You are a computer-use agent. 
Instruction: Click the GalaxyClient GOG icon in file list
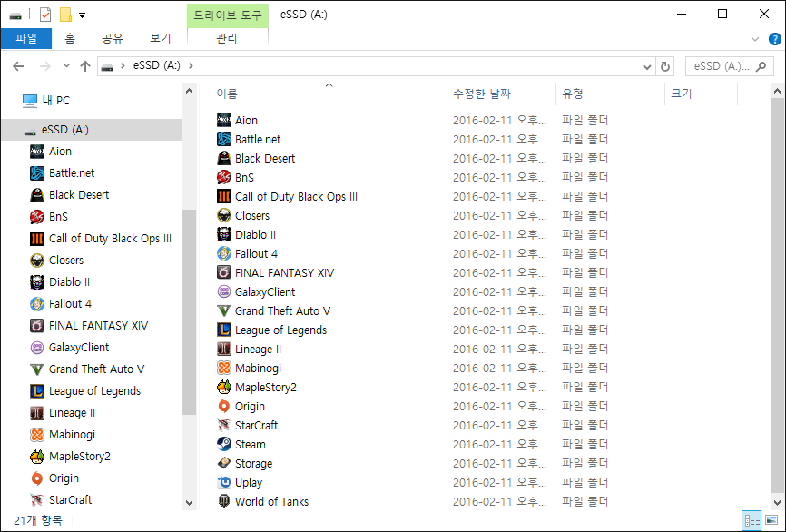pyautogui.click(x=224, y=291)
